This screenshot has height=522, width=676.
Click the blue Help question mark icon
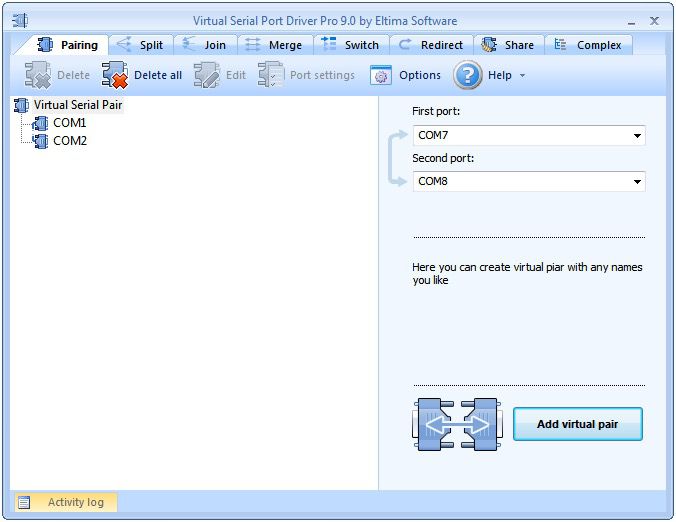(468, 75)
